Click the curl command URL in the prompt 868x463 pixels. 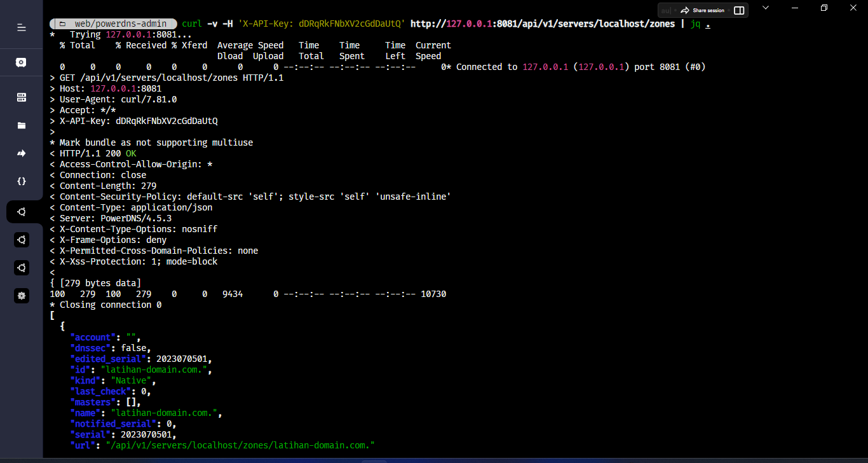pos(543,24)
